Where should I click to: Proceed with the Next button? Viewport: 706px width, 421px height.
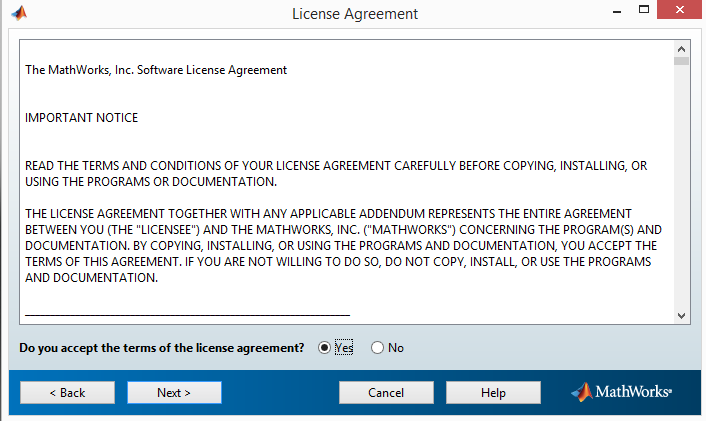pos(174,393)
